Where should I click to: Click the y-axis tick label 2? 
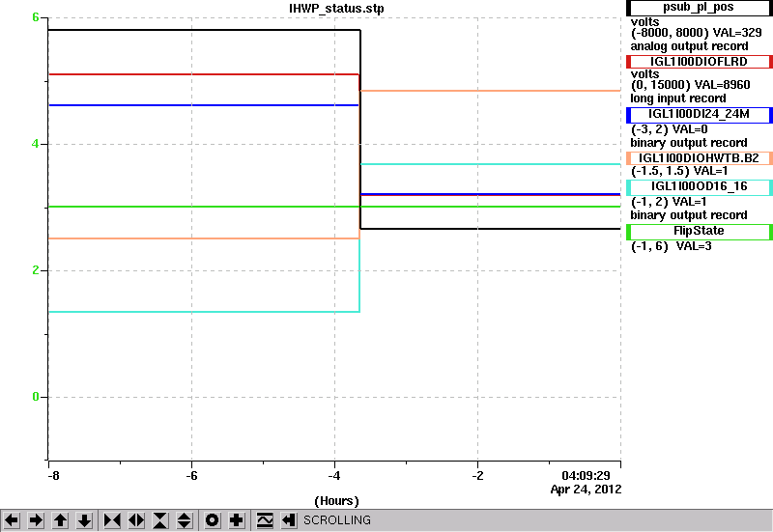pos(36,270)
